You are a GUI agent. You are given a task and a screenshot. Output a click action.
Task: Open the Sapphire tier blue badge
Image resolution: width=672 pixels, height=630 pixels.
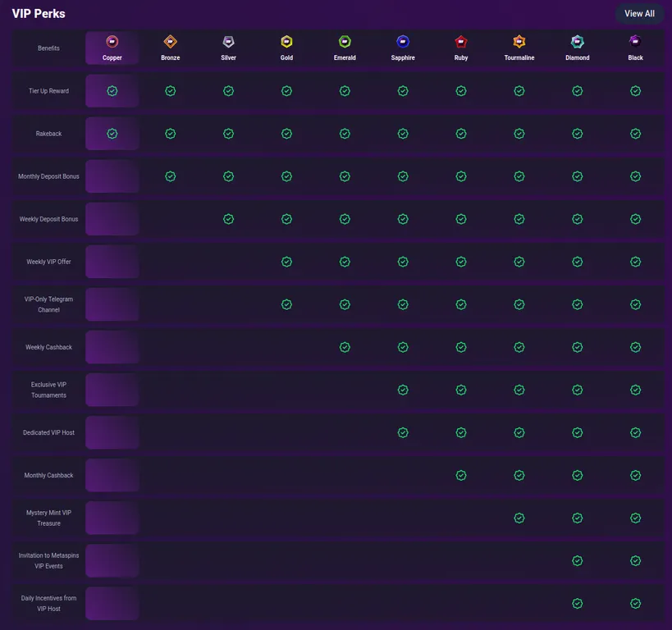coord(403,42)
